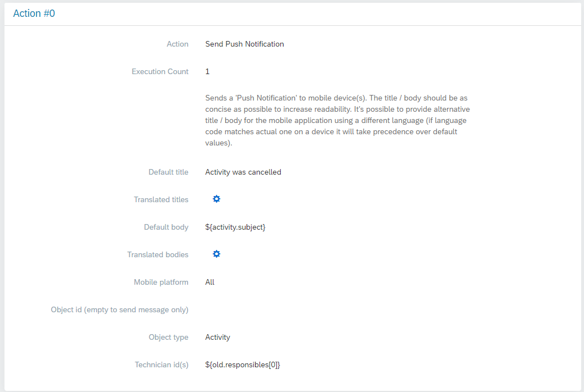Open the Translated bodies gear settings
The image size is (584, 392).
[216, 254]
